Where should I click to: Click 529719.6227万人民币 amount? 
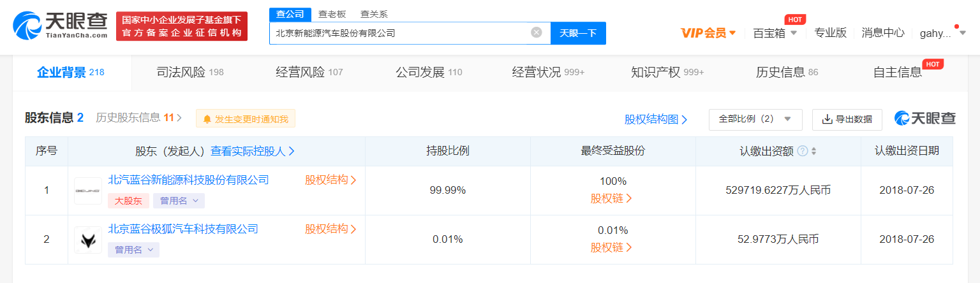tap(778, 190)
